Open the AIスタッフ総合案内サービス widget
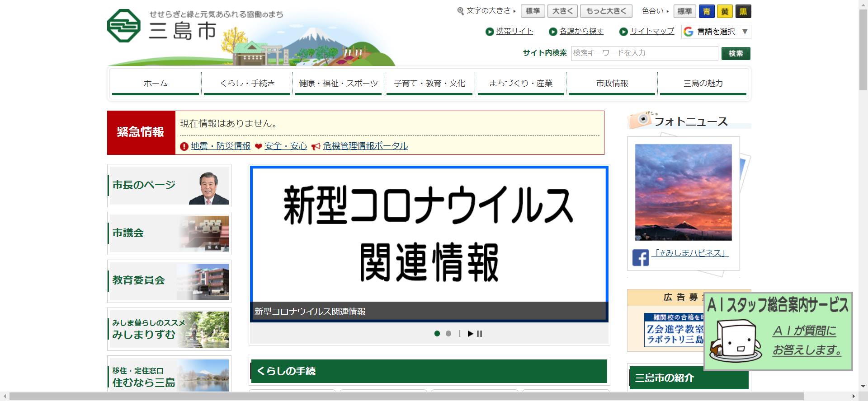868x401 pixels. pyautogui.click(x=778, y=331)
